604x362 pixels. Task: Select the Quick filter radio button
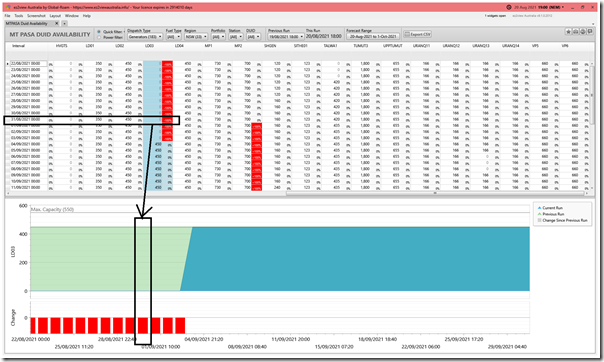[99, 32]
